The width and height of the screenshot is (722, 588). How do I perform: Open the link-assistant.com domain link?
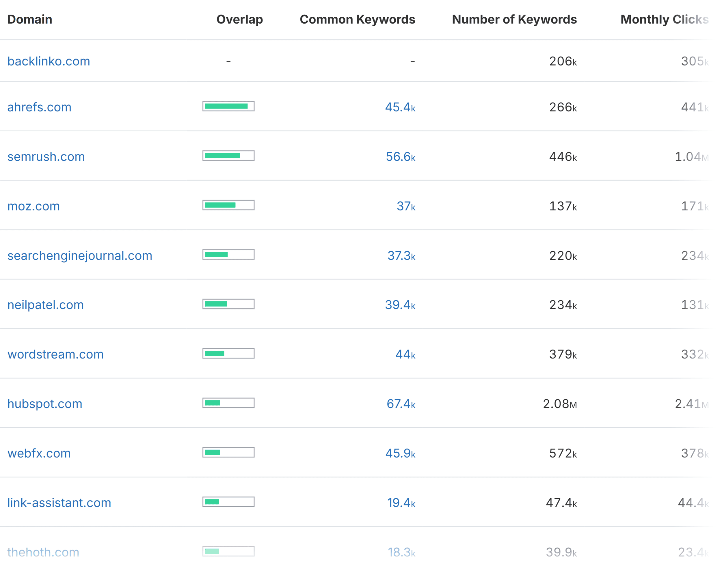click(59, 503)
